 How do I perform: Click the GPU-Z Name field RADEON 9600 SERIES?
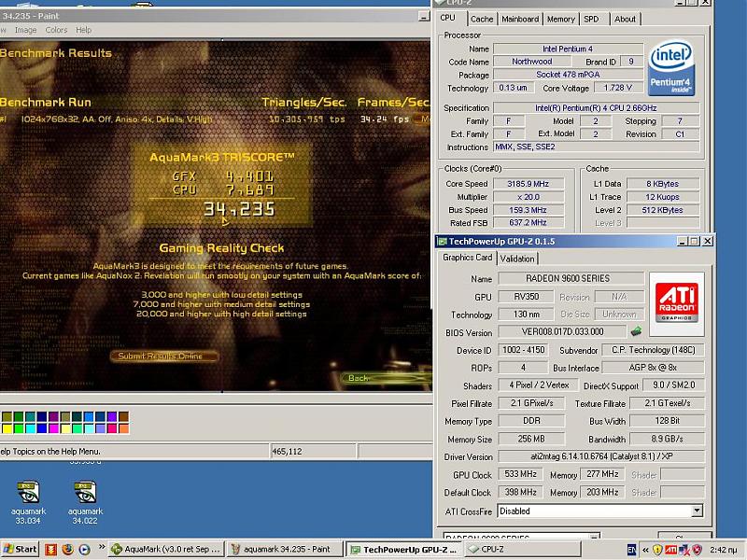[x=571, y=278]
